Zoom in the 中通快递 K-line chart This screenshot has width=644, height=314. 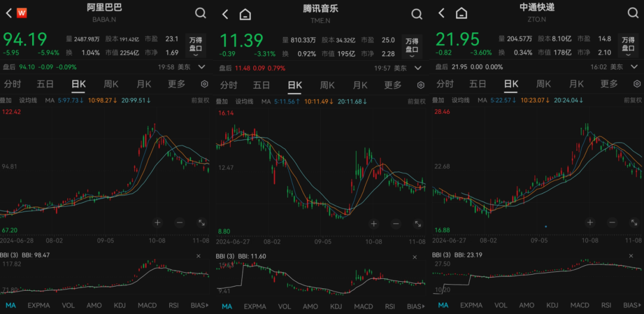[590, 223]
